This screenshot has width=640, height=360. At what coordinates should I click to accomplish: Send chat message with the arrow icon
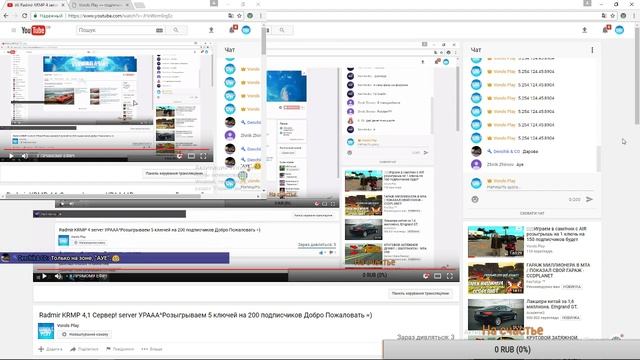(589, 199)
